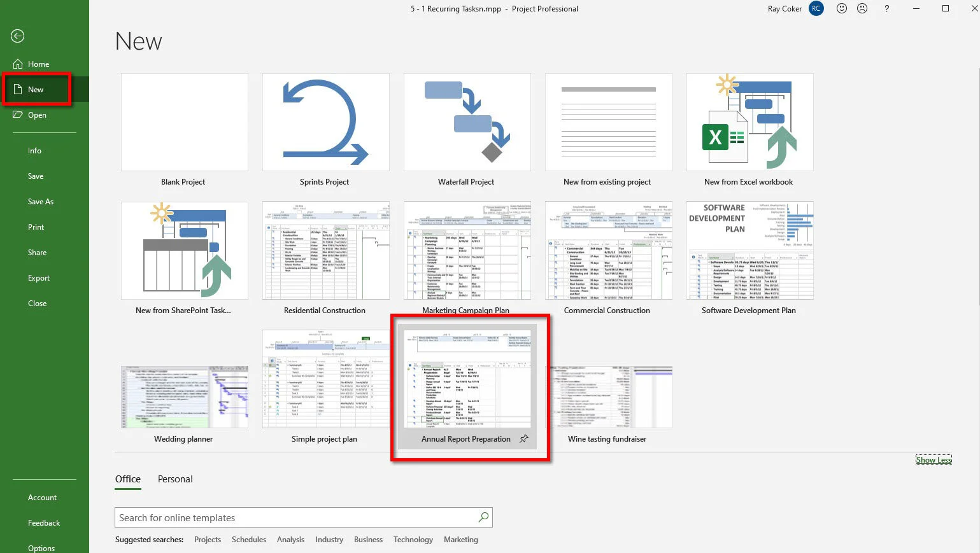Send a frown feedback icon
The width and height of the screenshot is (980, 553).
pos(862,8)
